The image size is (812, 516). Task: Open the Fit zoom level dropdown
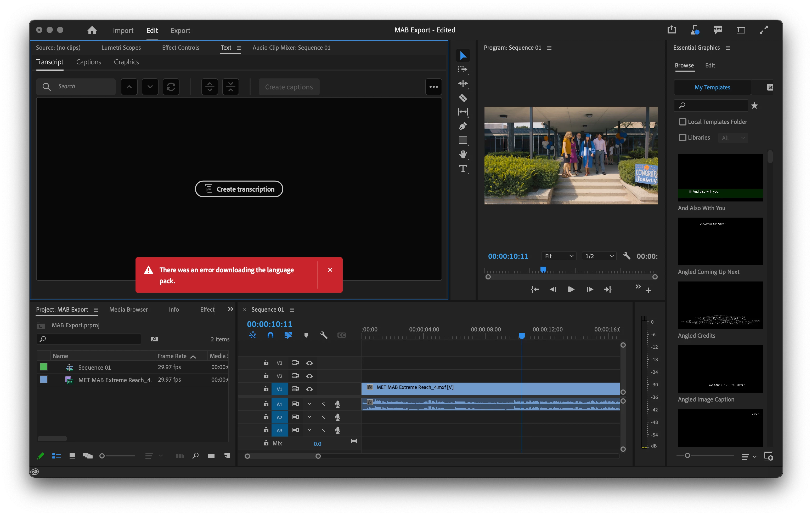tap(559, 256)
